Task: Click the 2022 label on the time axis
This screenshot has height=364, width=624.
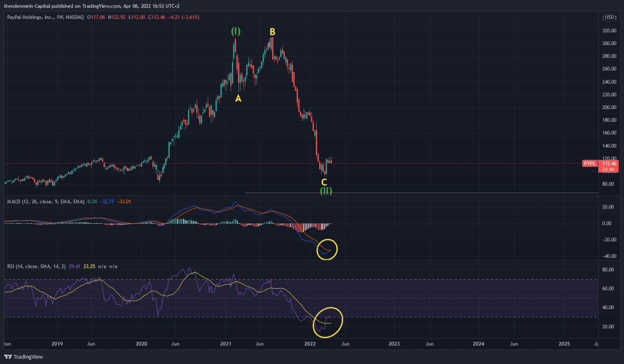Action: 310,343
